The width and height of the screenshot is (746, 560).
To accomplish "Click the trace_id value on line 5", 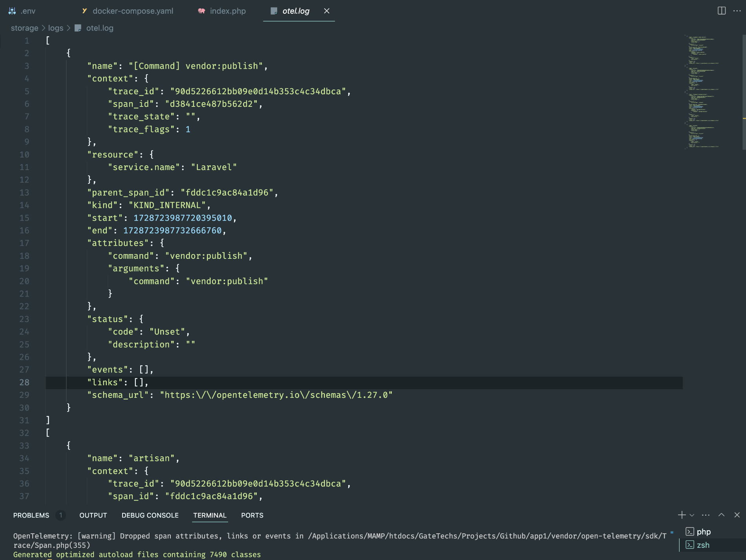I will [x=258, y=91].
